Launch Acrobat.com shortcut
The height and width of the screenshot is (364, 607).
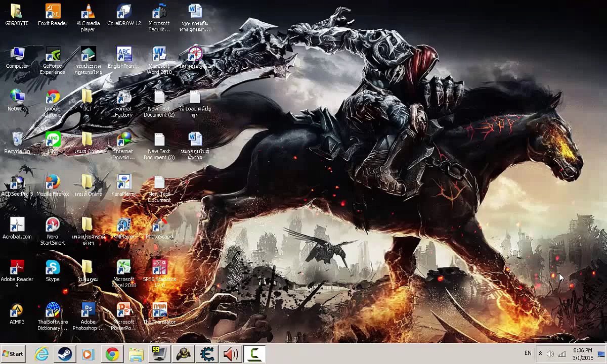click(17, 228)
